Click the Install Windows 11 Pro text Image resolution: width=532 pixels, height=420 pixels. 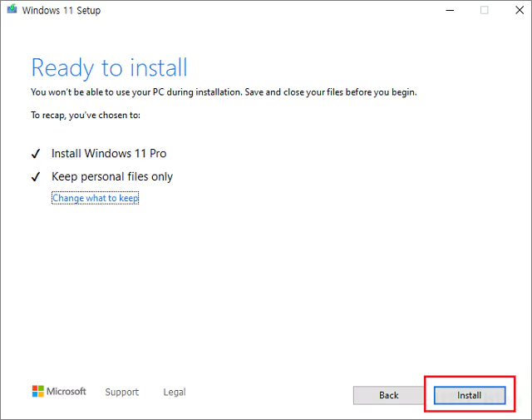point(109,154)
